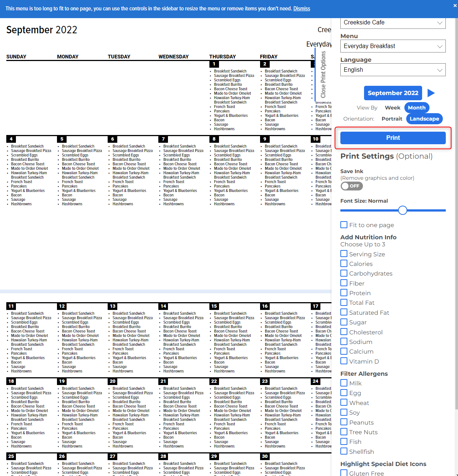Click the September 2022 month button
Screen dimensions: 458x476
pos(393,93)
